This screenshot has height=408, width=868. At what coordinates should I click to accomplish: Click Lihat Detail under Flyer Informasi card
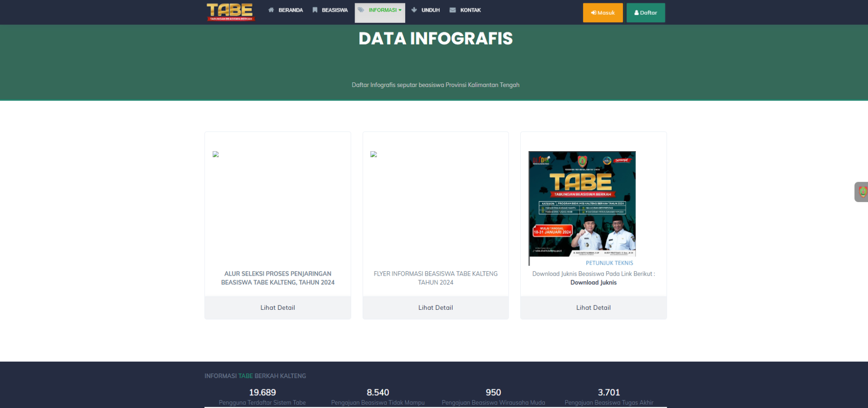435,307
